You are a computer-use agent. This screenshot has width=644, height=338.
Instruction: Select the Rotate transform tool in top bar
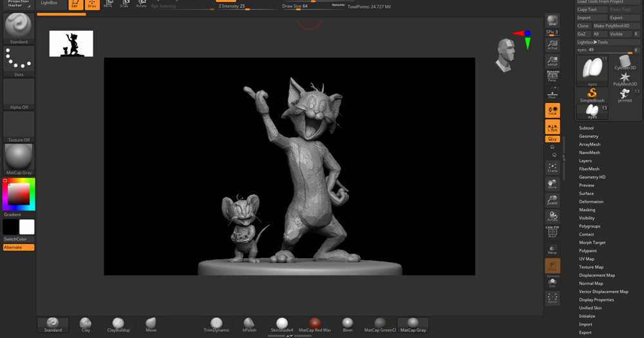point(141,4)
